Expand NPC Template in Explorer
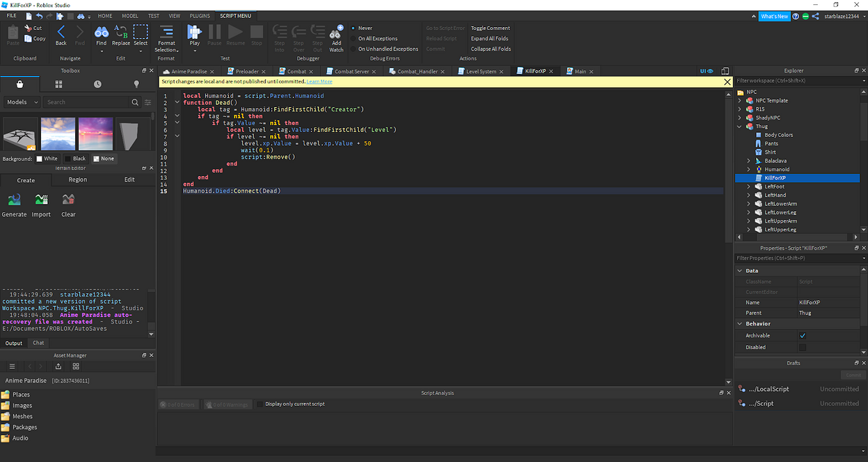The height and width of the screenshot is (462, 868). [739, 100]
